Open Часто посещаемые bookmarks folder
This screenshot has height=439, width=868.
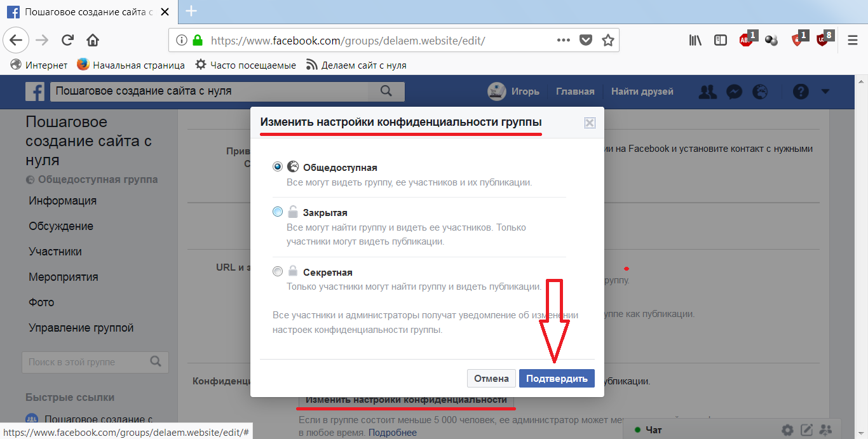[245, 65]
